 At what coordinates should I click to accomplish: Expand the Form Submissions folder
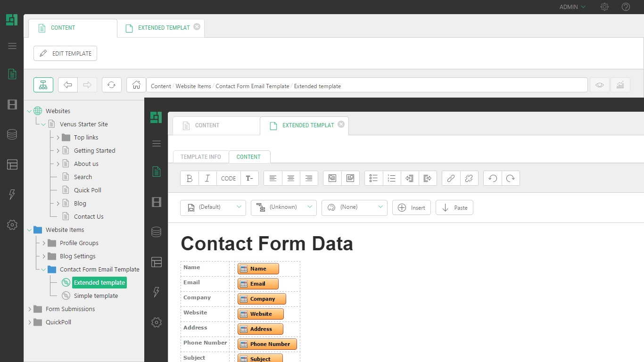point(30,309)
